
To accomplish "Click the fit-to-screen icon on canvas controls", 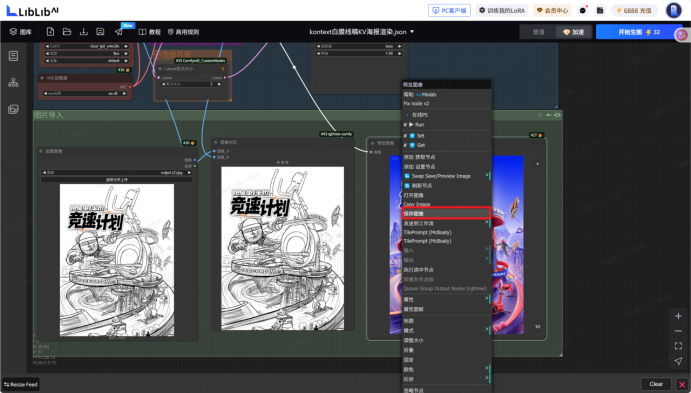I will (678, 346).
